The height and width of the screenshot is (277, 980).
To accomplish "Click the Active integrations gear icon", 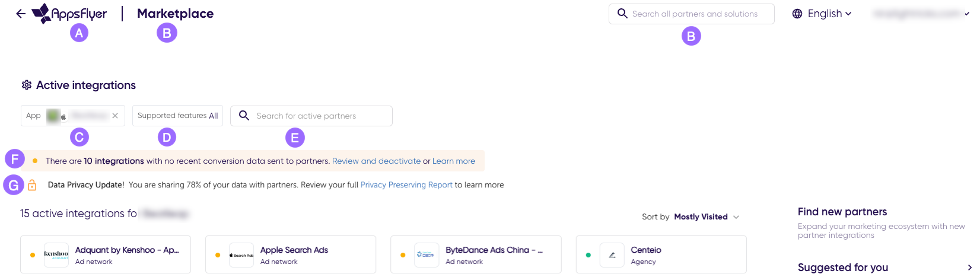I will point(27,85).
